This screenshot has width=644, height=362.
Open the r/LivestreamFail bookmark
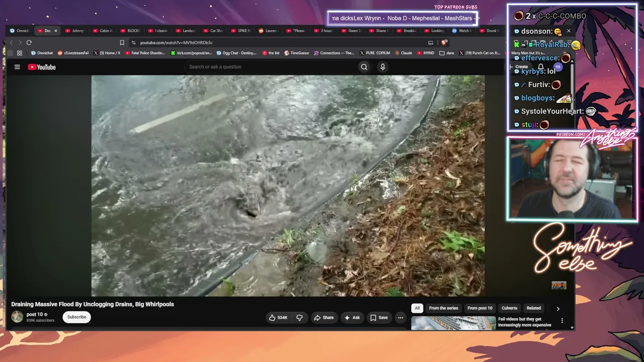tap(73, 53)
